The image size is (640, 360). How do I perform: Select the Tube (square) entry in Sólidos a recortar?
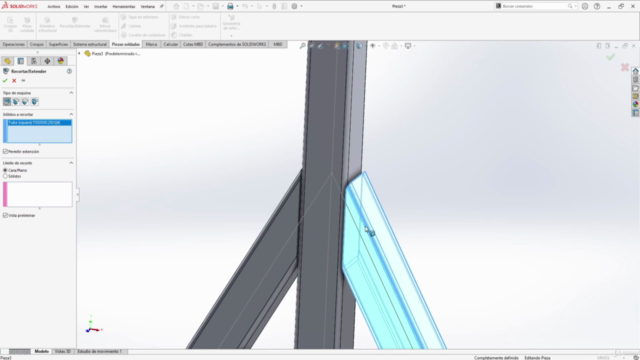click(x=39, y=122)
